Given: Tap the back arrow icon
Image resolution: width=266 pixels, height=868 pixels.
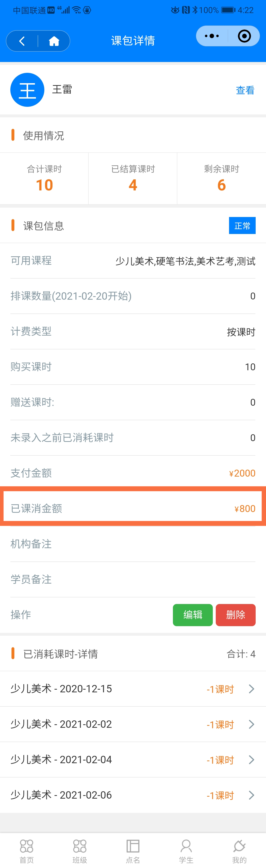Looking at the screenshot, I should click(x=22, y=41).
